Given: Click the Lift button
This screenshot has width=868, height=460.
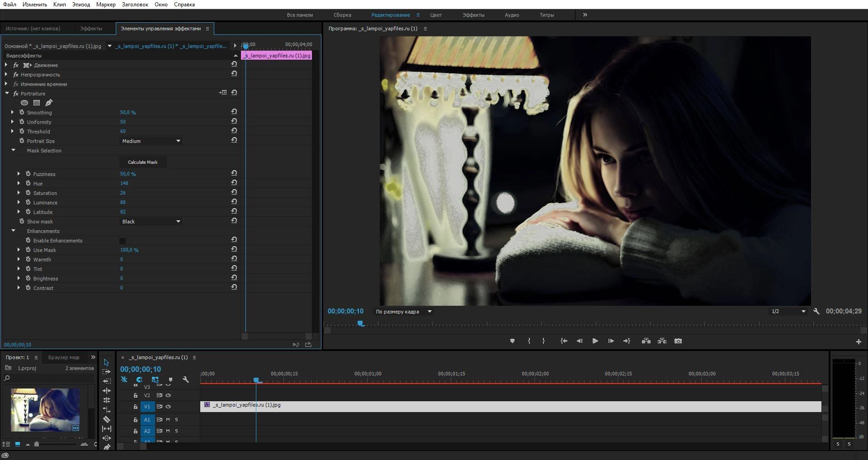Looking at the screenshot, I should (646, 341).
